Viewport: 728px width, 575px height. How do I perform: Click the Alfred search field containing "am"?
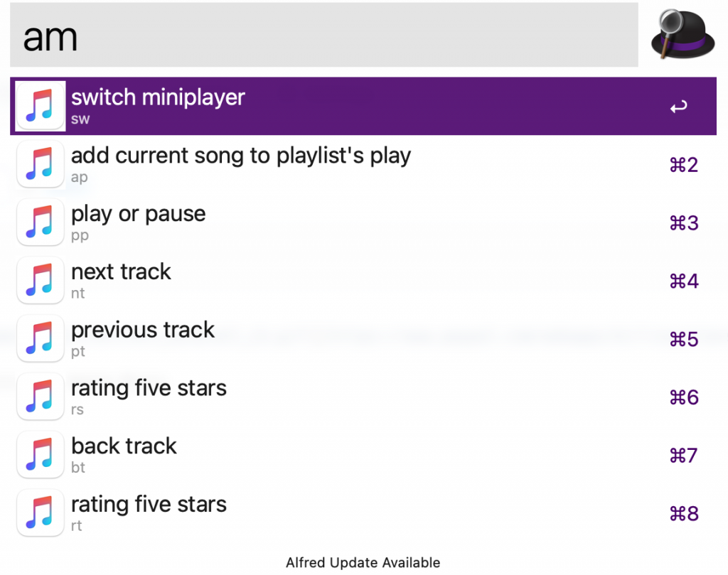coord(323,36)
